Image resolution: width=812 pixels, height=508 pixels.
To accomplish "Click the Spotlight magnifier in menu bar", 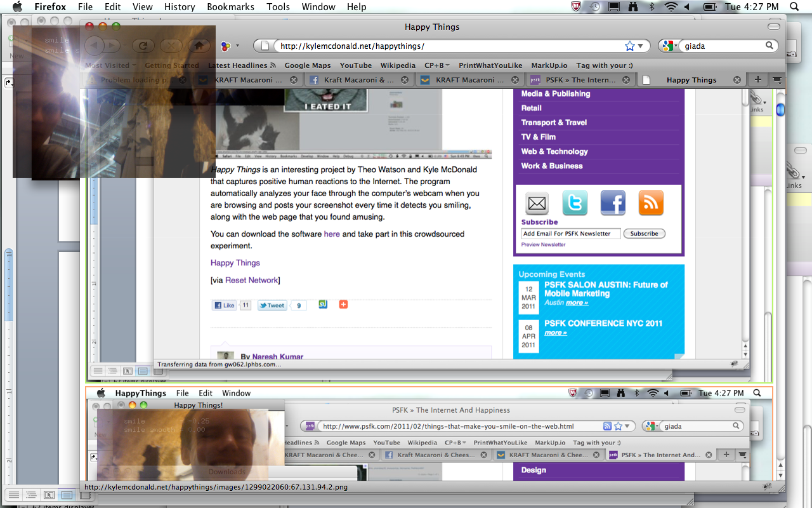I will [794, 7].
